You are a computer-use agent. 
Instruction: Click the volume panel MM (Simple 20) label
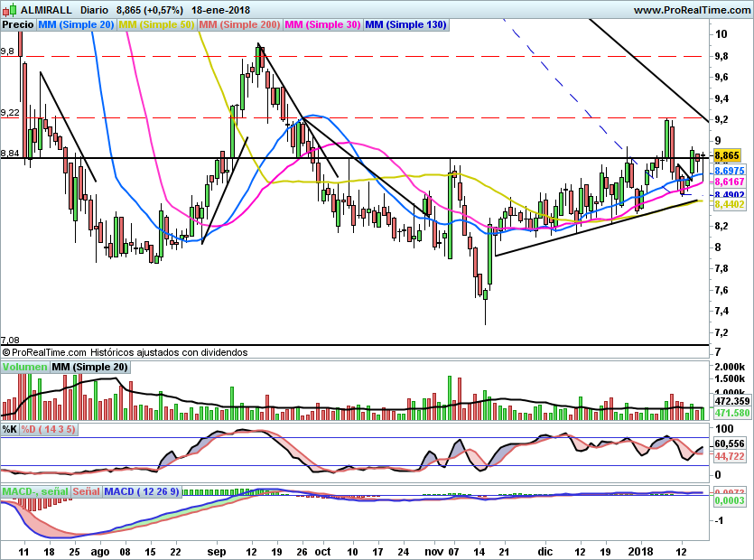(x=89, y=367)
